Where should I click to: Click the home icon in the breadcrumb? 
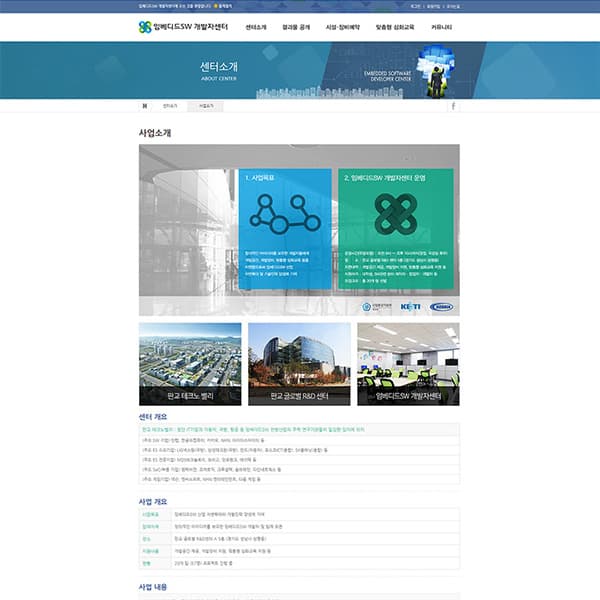[145, 106]
